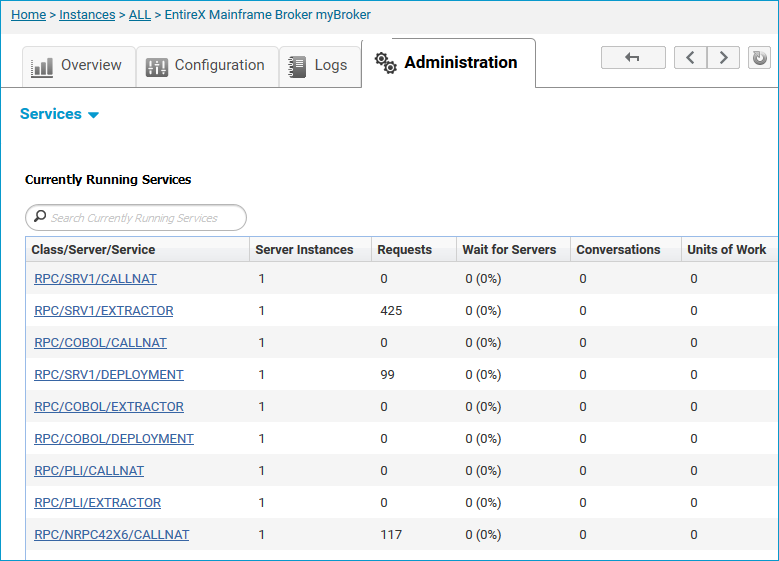779x561 pixels.
Task: Switch to the Logs tab
Action: click(x=320, y=67)
